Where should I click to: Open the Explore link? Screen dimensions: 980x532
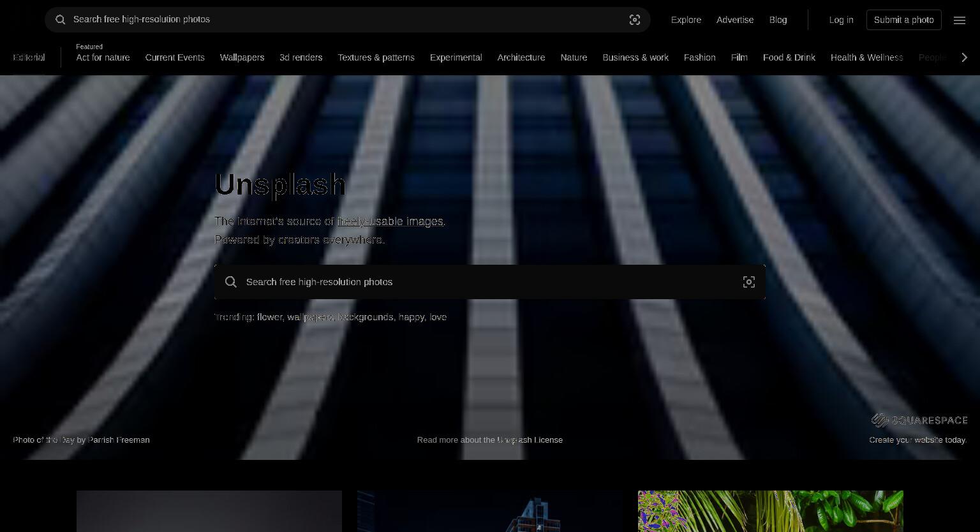pyautogui.click(x=686, y=20)
